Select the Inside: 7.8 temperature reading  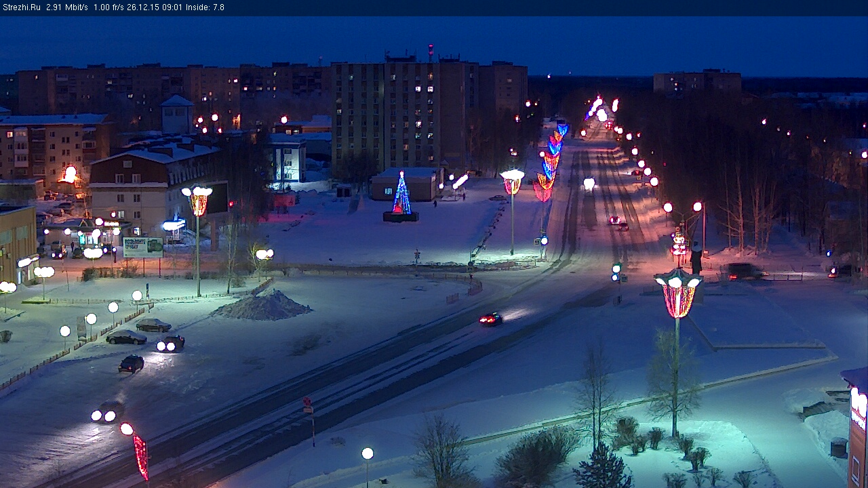coord(205,7)
